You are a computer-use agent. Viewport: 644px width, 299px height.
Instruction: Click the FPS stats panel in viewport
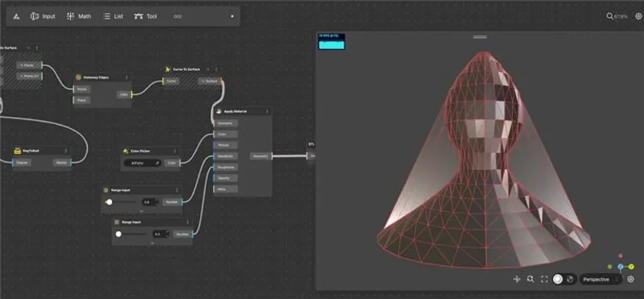click(x=332, y=42)
